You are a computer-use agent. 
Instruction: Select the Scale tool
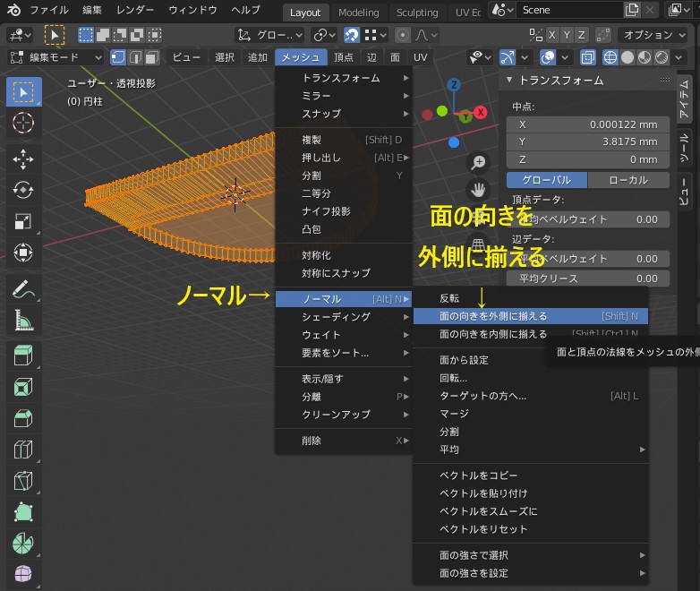[x=23, y=221]
